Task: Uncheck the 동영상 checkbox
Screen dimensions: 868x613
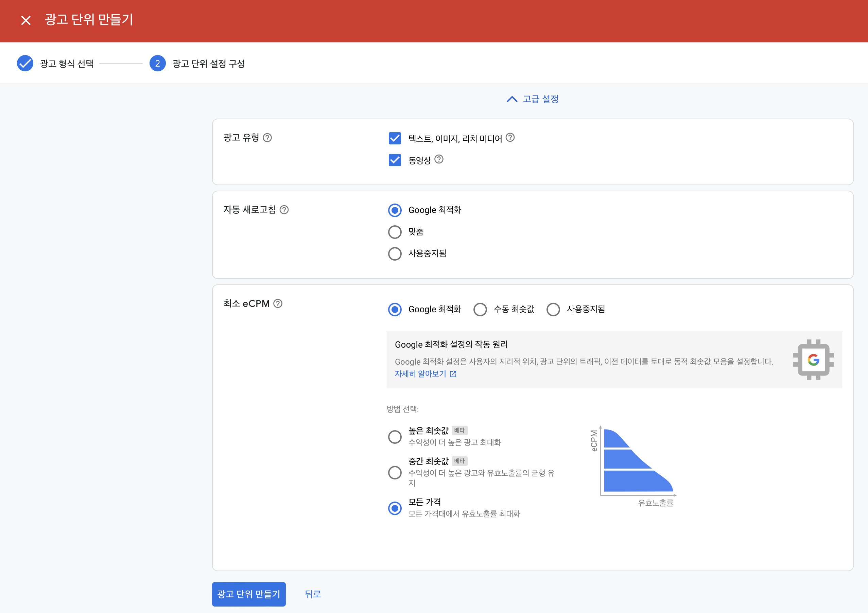Action: pos(395,160)
